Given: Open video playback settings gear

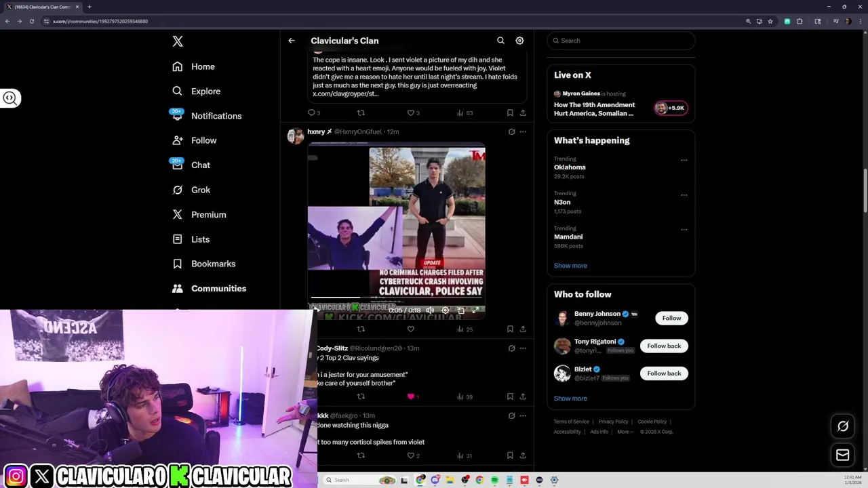Looking at the screenshot, I should click(445, 310).
